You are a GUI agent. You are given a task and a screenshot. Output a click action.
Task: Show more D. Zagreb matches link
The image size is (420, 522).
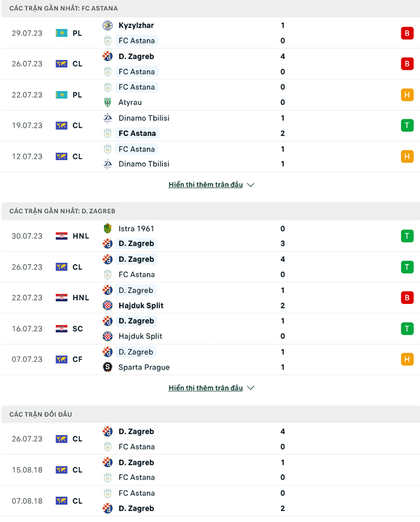[x=205, y=388]
